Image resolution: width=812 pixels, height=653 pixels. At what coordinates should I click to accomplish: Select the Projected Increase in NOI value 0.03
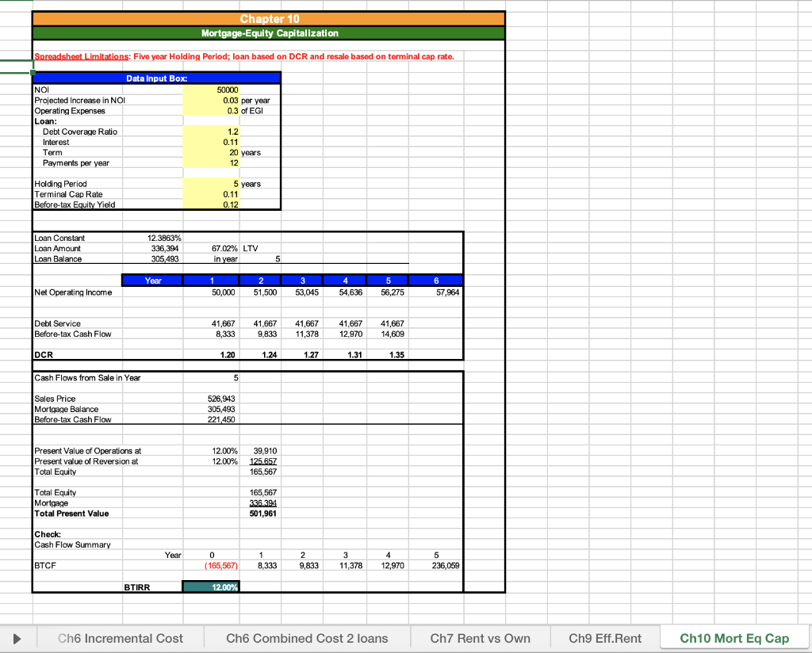coord(211,101)
